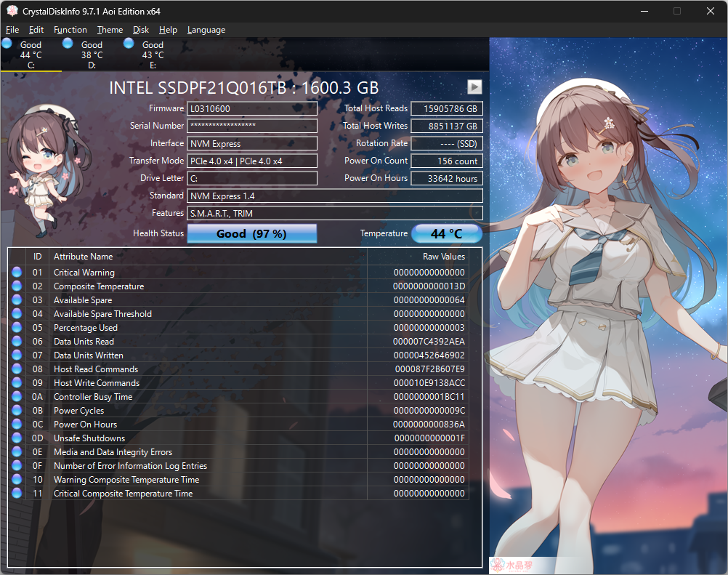Open the Language menu
728x575 pixels.
point(206,30)
